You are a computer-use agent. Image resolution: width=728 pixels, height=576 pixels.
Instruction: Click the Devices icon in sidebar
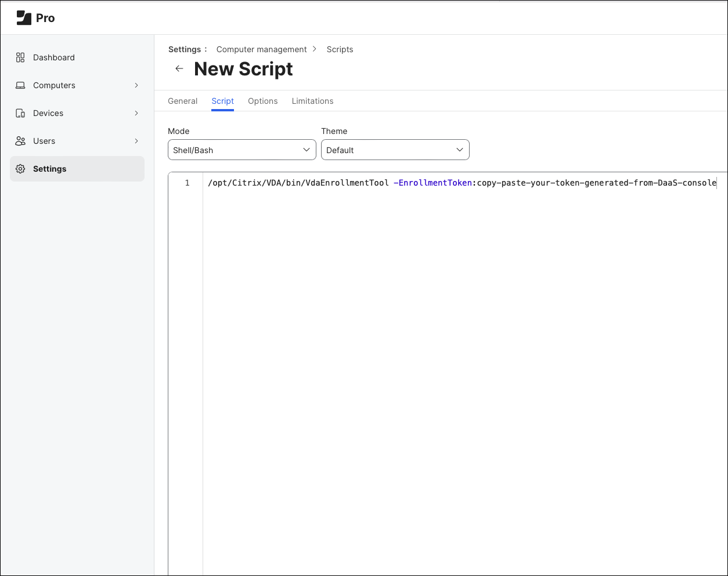pyautogui.click(x=20, y=113)
